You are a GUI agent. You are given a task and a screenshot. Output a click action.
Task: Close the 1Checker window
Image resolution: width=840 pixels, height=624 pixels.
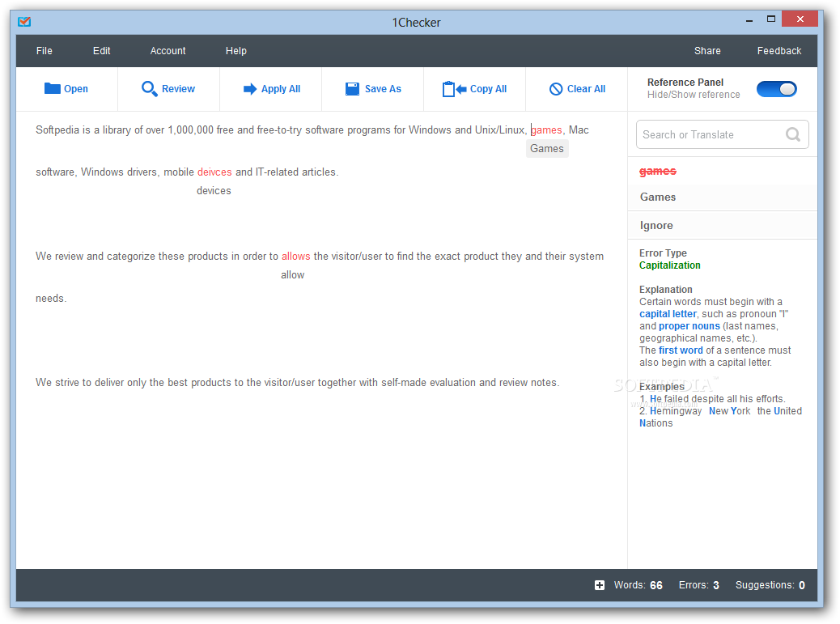click(x=800, y=19)
